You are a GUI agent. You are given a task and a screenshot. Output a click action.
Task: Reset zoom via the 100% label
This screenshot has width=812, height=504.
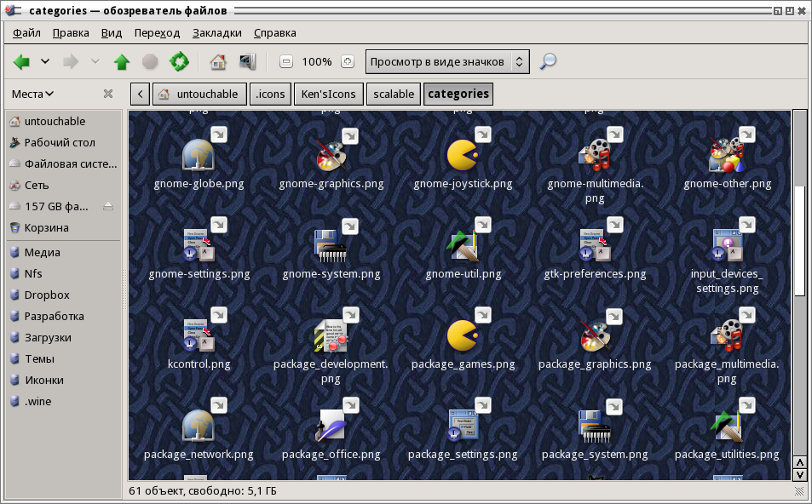pos(317,61)
